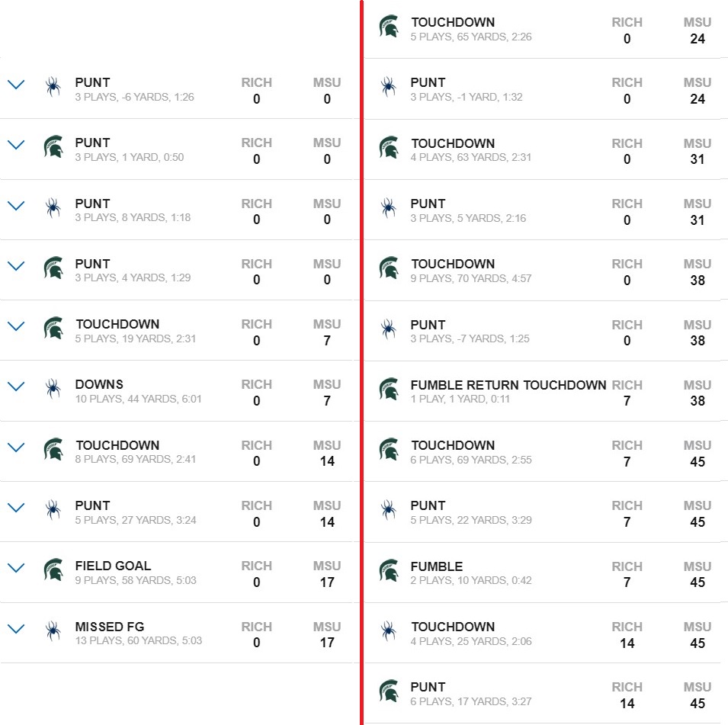Click the Spartan logo beside the 2-play, 10-yard FUMBLE
The image size is (728, 725).
tap(389, 570)
